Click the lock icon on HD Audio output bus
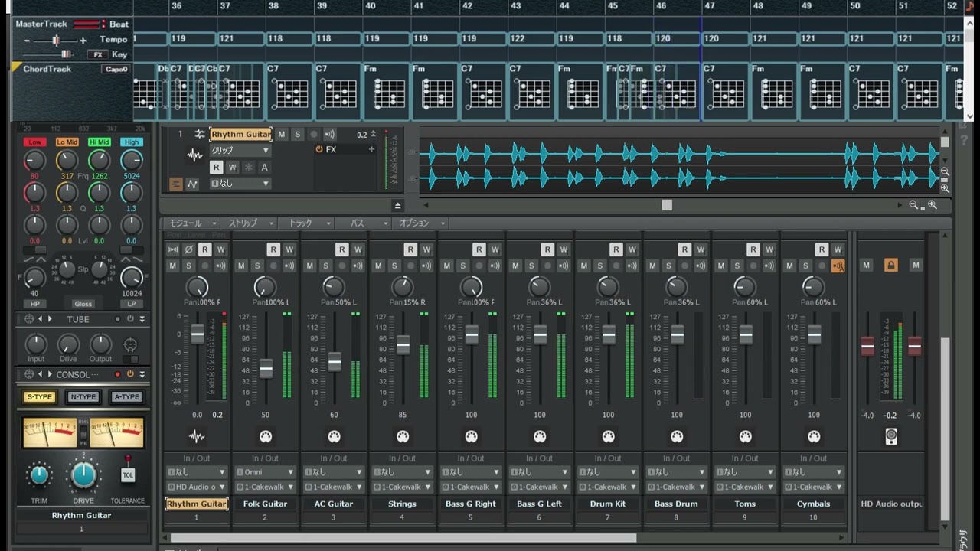Viewport: 980px width, 551px height. [890, 265]
